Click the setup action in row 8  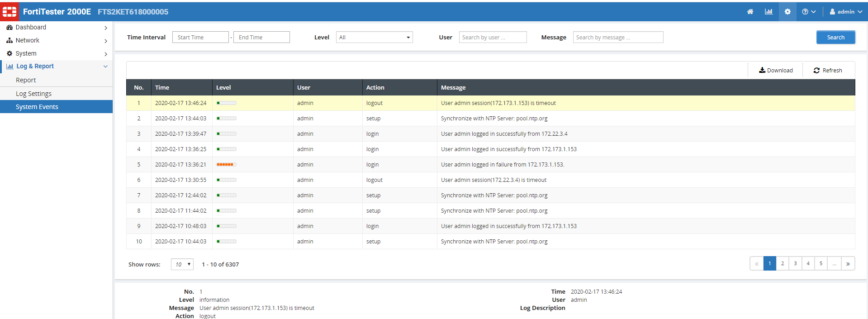point(373,211)
